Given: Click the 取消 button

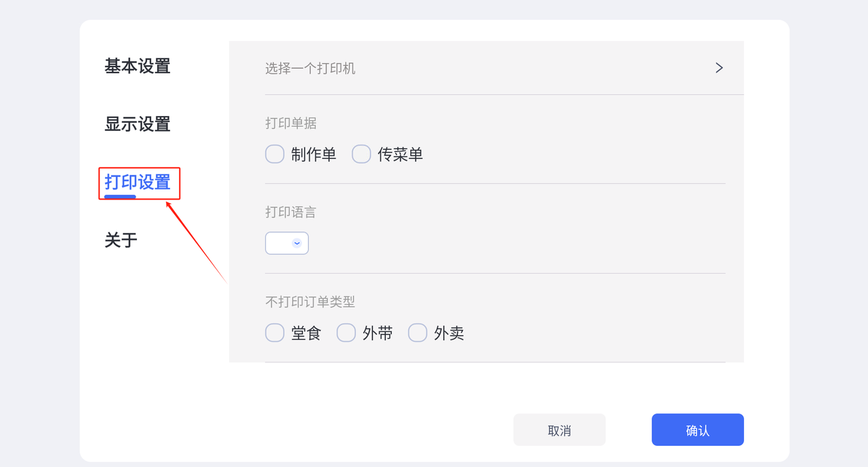Looking at the screenshot, I should click(559, 430).
